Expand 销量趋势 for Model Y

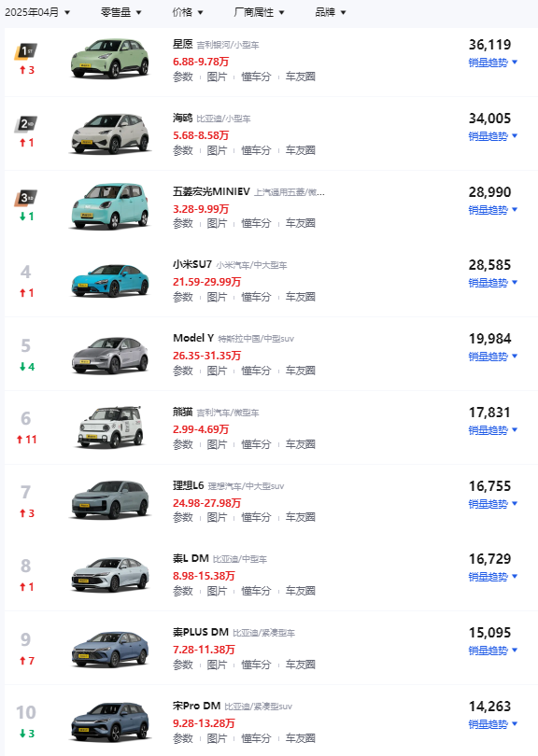coord(492,357)
